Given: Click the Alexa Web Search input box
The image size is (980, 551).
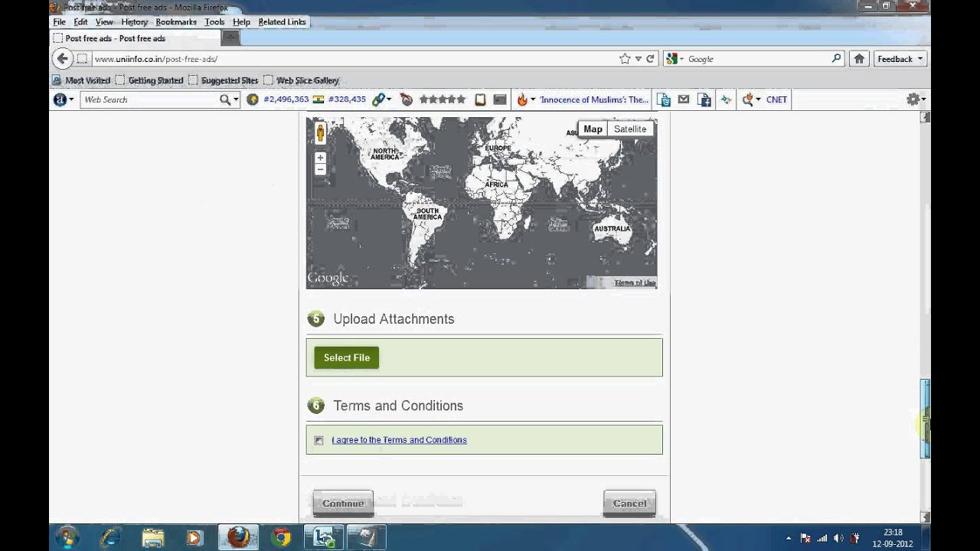Looking at the screenshot, I should pos(149,99).
